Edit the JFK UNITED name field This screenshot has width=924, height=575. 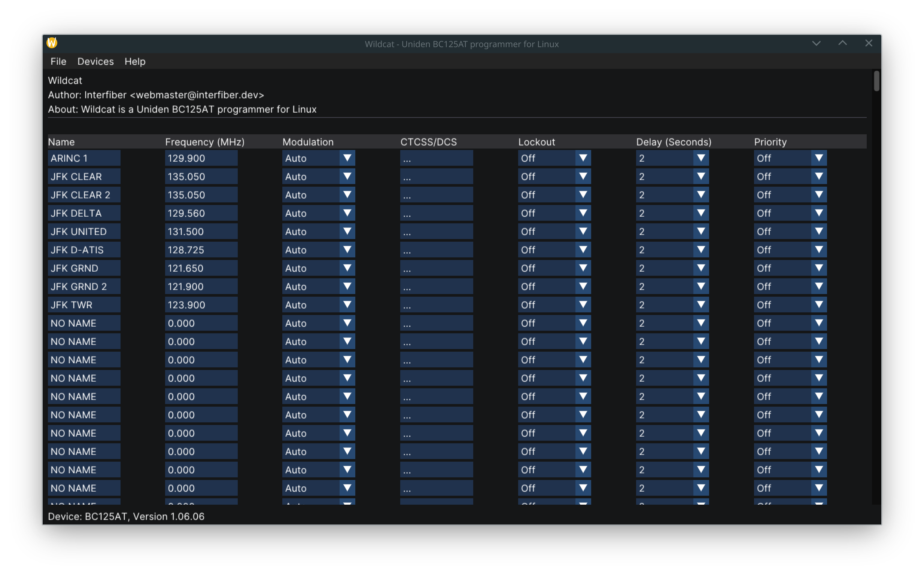(x=84, y=231)
